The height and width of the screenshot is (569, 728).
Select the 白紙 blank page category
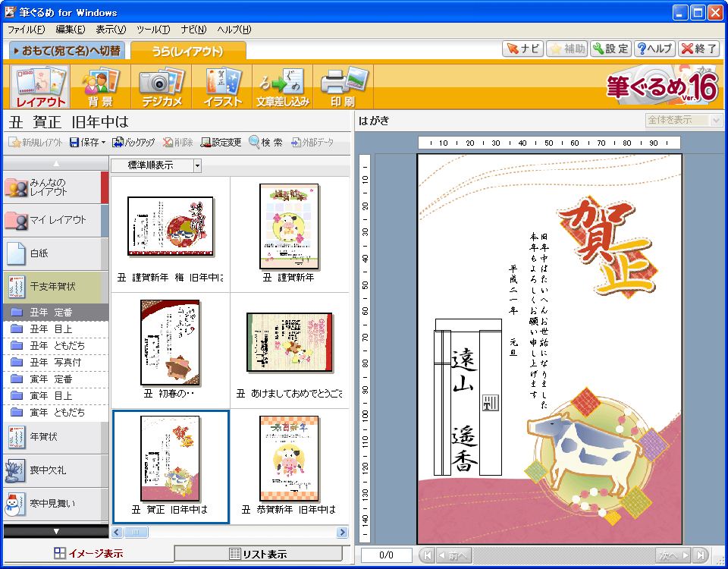[x=55, y=253]
